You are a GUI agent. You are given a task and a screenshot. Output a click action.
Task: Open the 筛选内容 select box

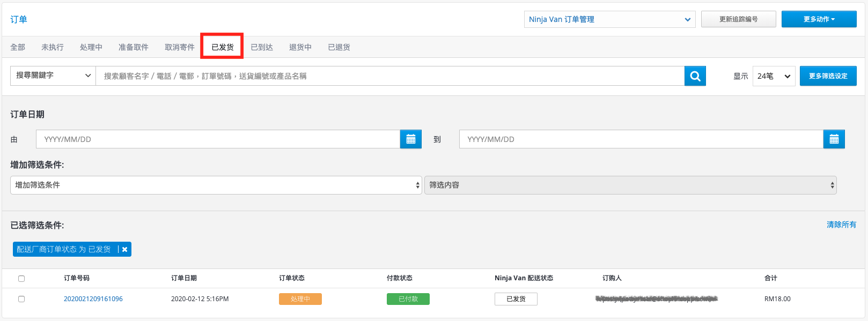click(630, 185)
